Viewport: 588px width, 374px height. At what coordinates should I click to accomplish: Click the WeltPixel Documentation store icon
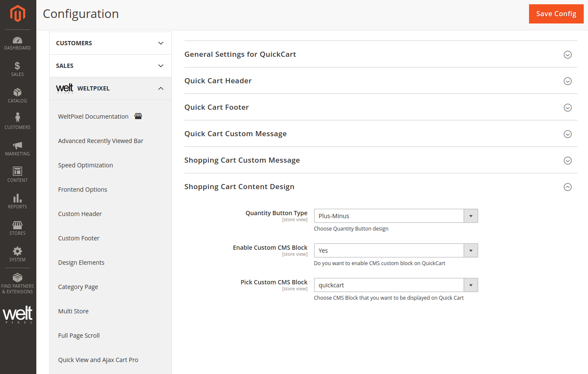pos(138,116)
